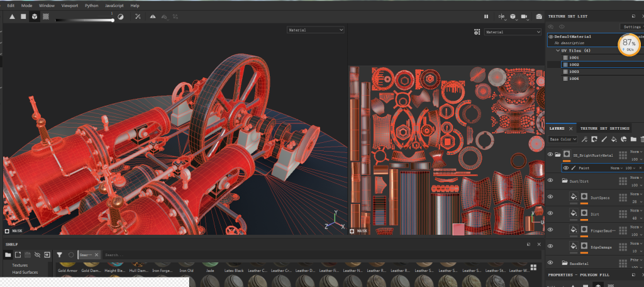Image resolution: width=644 pixels, height=287 pixels.
Task: Click the add mask icon in Layers
Action: click(594, 139)
